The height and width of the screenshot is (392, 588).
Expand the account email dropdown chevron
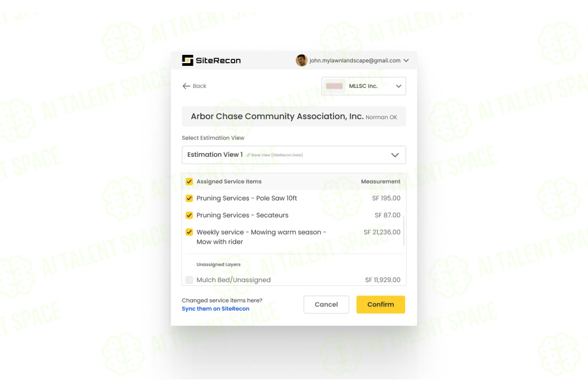(x=406, y=60)
